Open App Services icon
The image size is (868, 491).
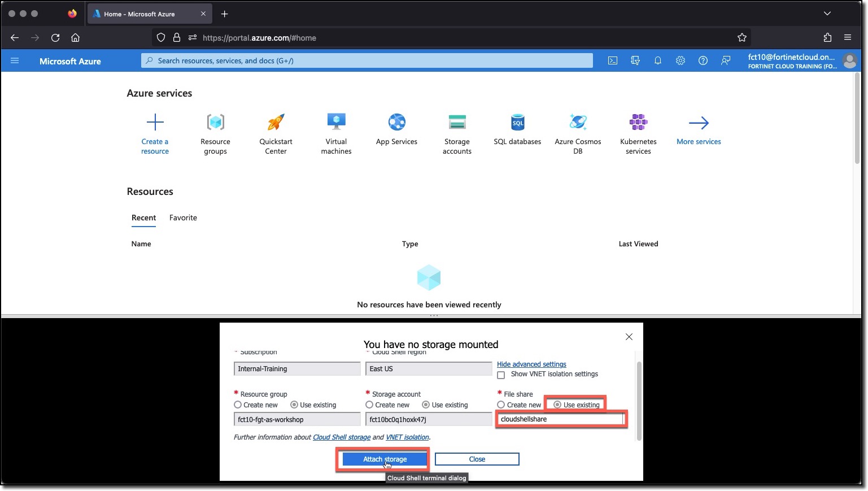point(396,122)
